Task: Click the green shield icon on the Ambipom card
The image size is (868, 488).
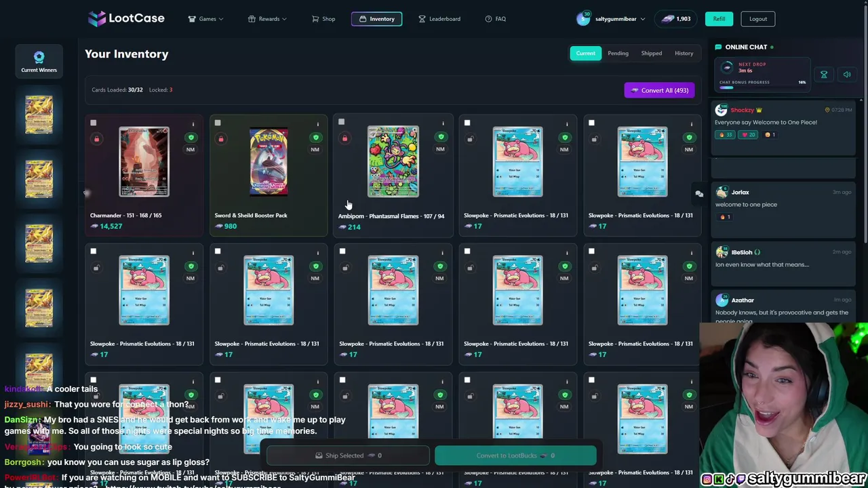Action: pos(441,137)
